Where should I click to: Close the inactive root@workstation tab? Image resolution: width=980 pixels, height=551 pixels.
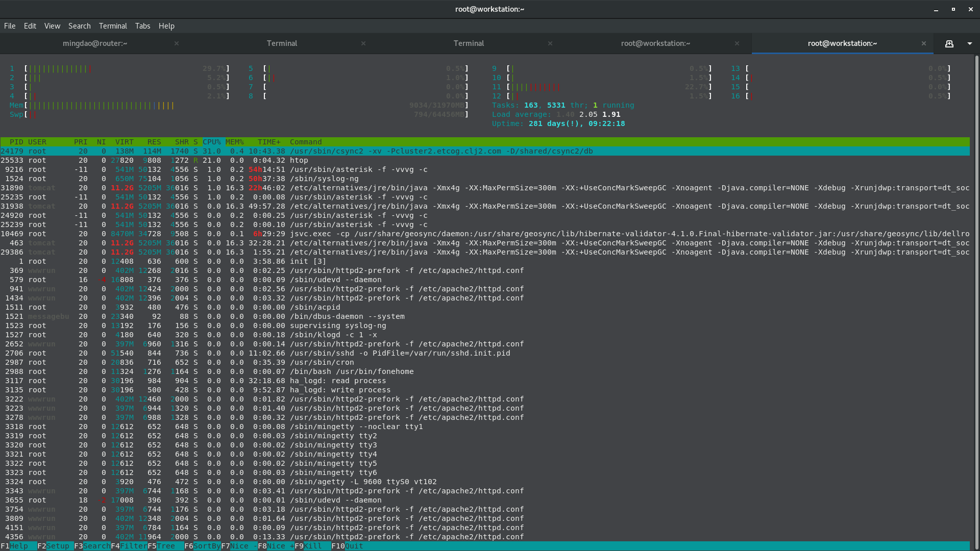(x=737, y=43)
